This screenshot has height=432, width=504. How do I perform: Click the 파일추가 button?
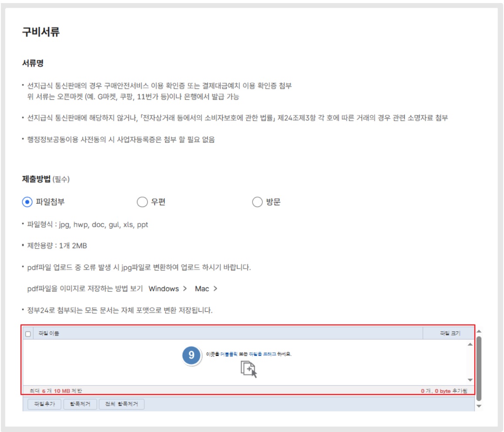coord(44,404)
